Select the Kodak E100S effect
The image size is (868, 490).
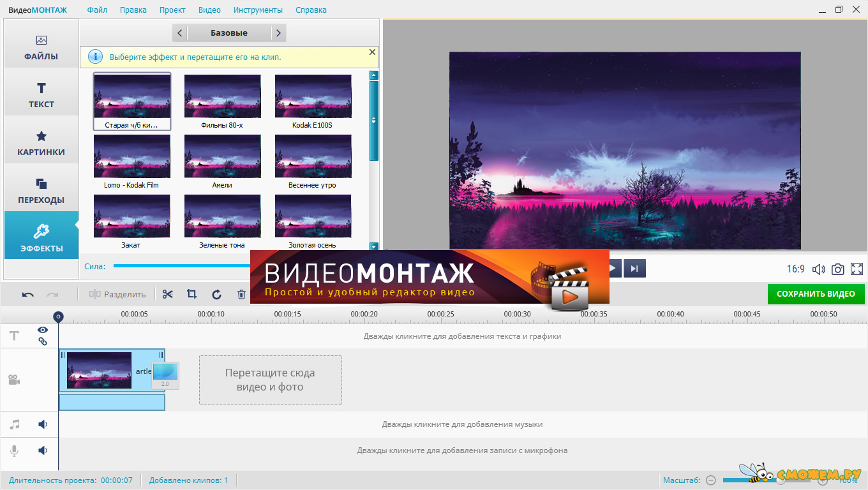coord(313,101)
